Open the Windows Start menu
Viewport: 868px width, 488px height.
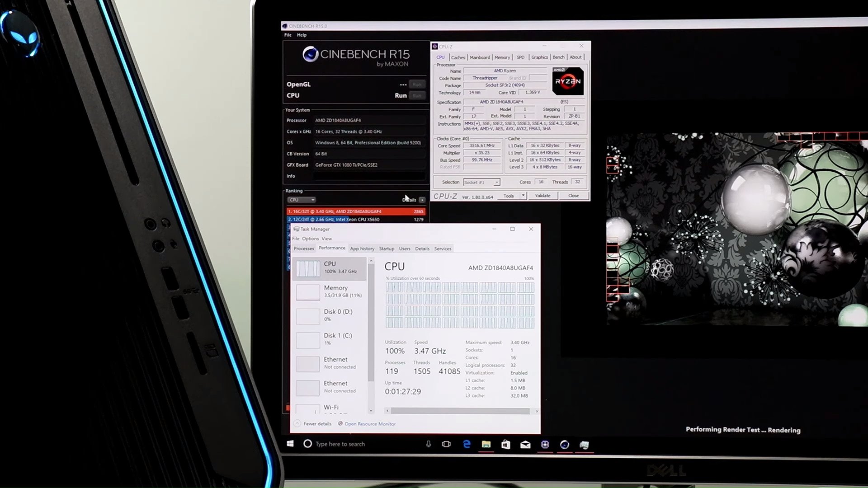coord(290,444)
